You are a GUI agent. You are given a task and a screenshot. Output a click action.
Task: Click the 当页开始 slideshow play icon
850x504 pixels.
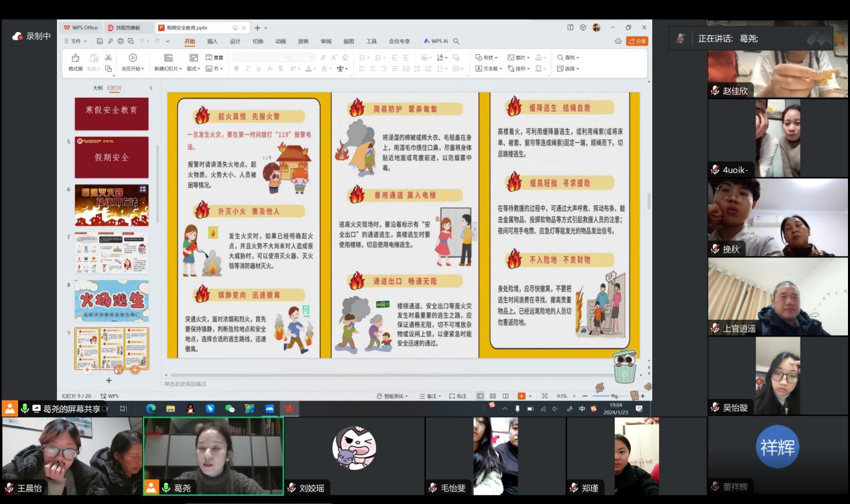(x=132, y=58)
